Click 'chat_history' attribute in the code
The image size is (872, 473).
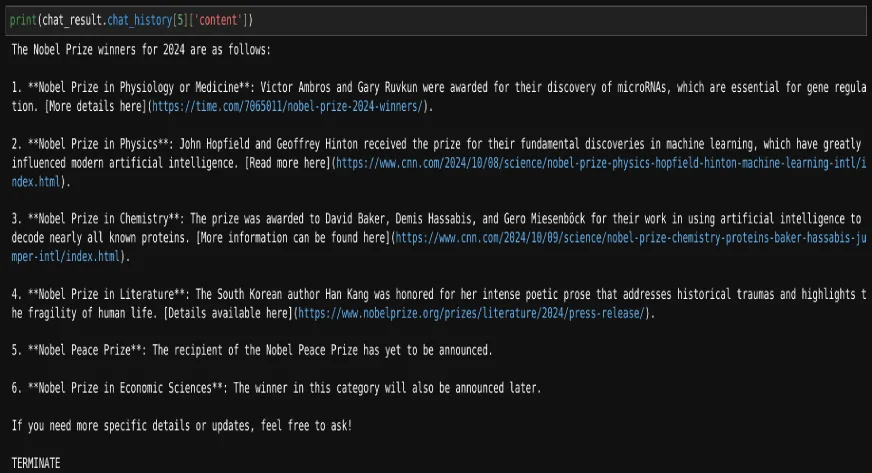[x=140, y=21]
